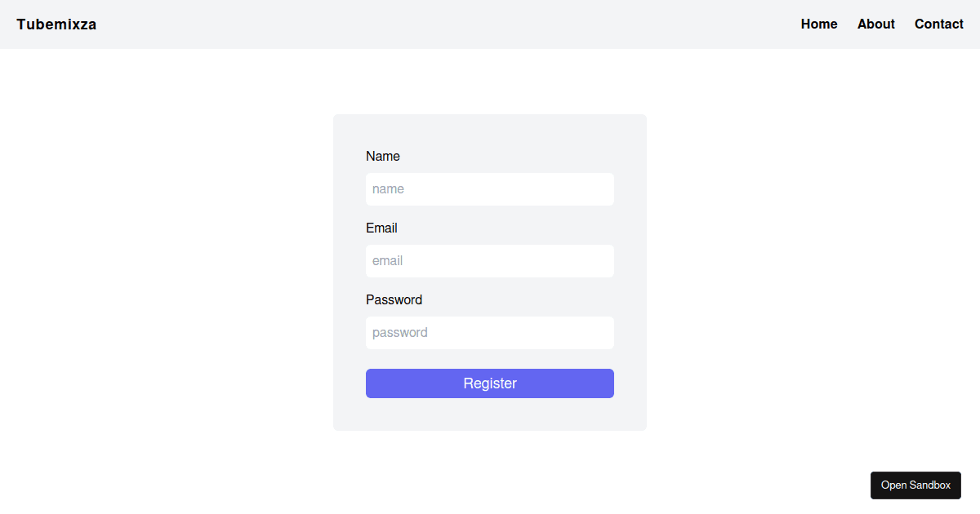Click the Name field label
980x514 pixels.
(383, 157)
